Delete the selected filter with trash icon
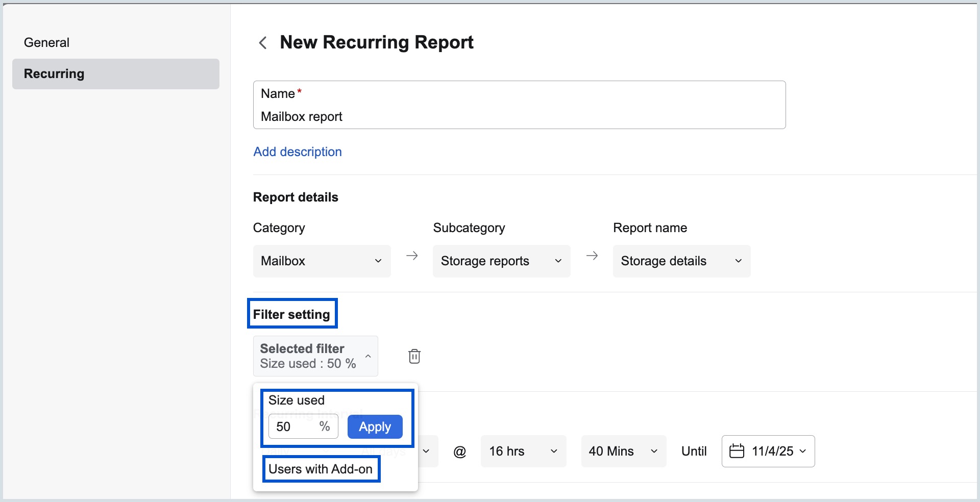The image size is (980, 502). click(x=414, y=356)
